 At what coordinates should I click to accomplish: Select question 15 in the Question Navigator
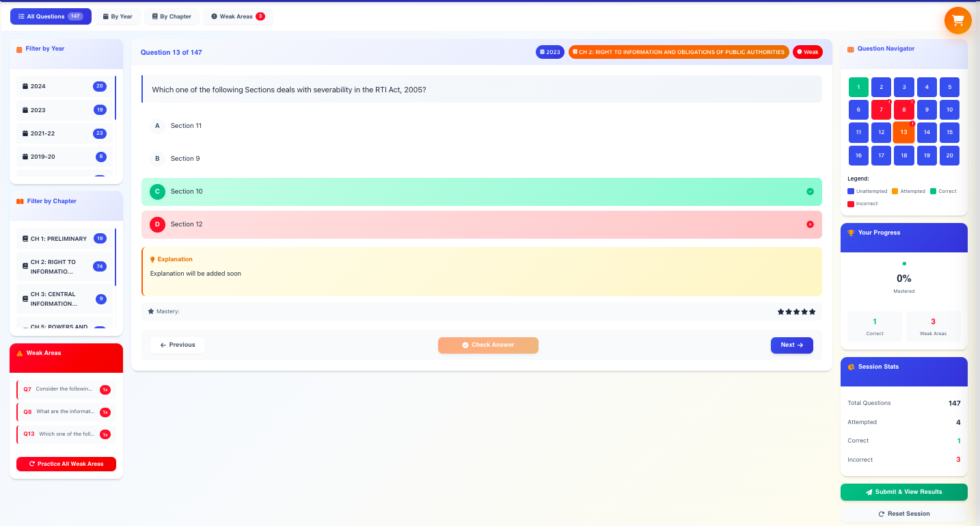pyautogui.click(x=949, y=132)
